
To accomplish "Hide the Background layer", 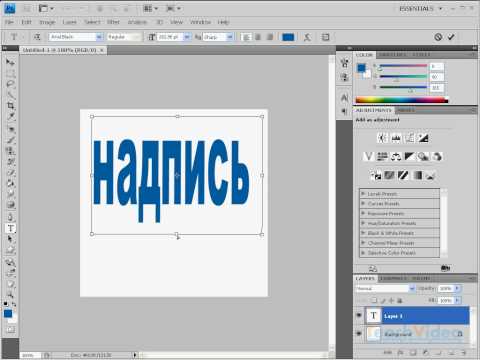I will (x=359, y=333).
